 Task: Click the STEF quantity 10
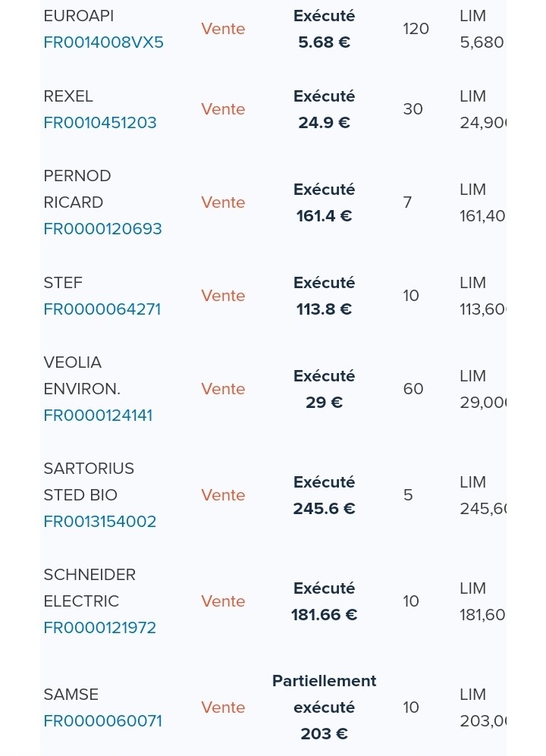[411, 296]
